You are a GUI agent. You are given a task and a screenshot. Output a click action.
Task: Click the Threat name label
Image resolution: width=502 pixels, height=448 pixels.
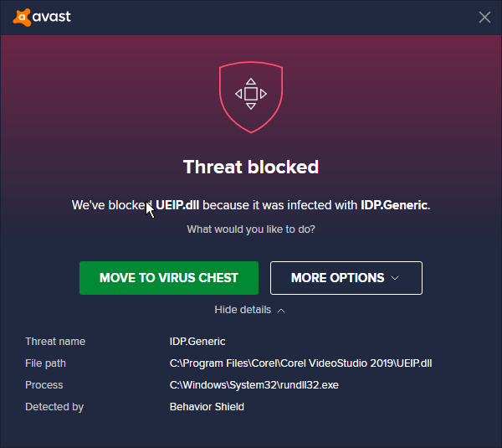pos(55,342)
